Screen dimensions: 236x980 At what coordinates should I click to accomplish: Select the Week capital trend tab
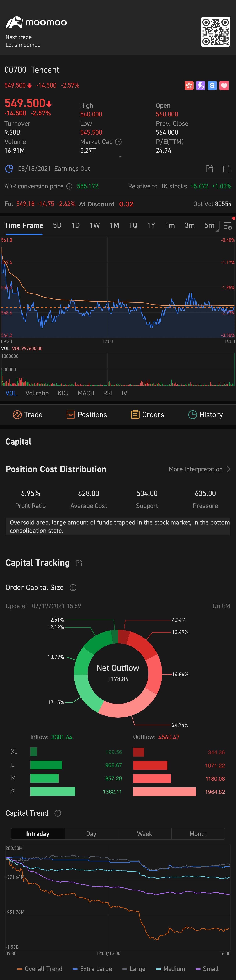coord(144,834)
